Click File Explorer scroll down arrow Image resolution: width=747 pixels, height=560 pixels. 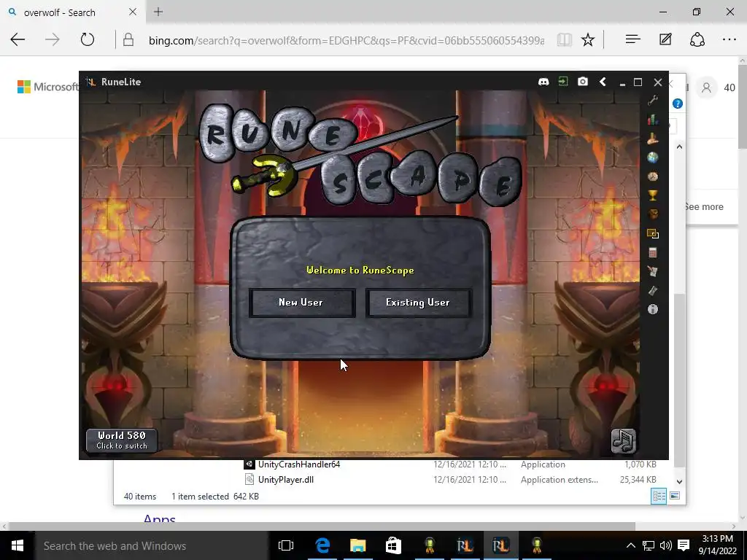tap(679, 481)
